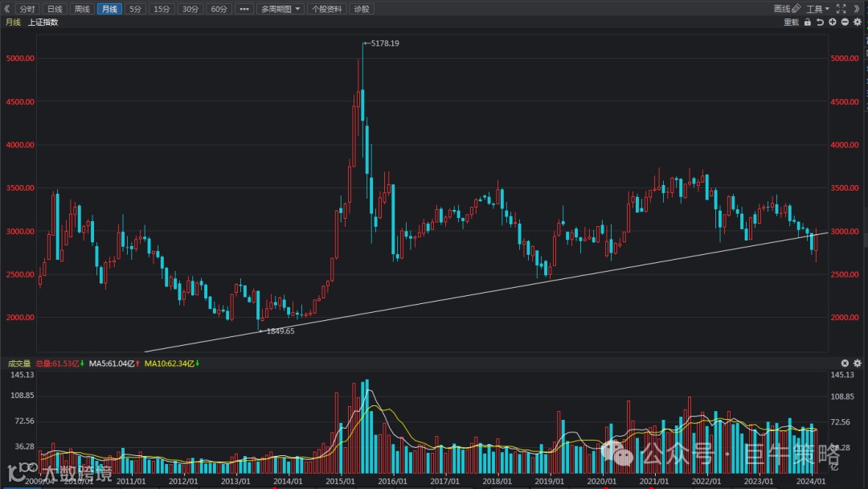
Task: Close the volume indicator panel
Action: tap(845, 364)
